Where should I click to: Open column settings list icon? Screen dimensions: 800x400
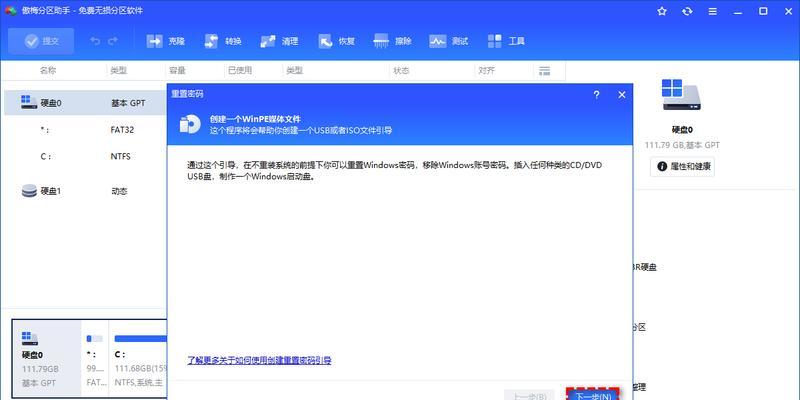pyautogui.click(x=544, y=71)
